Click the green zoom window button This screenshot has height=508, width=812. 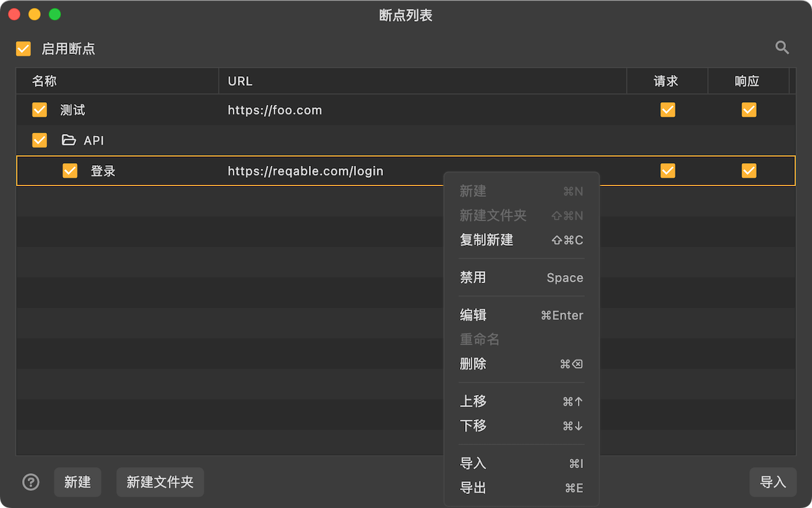[55, 15]
